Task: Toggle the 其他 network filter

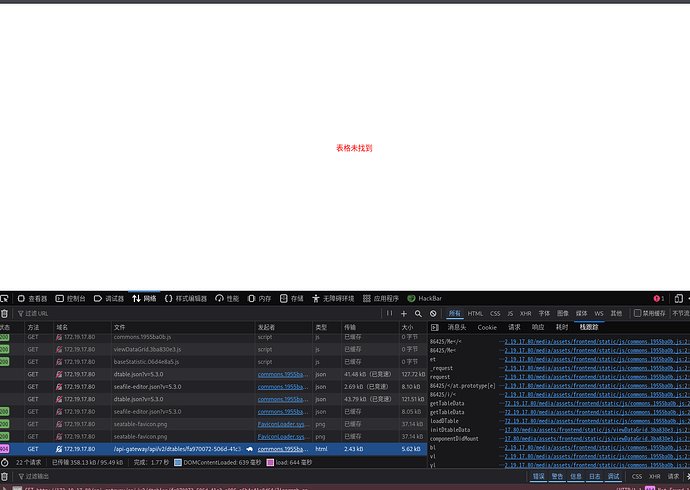Action: 616,314
